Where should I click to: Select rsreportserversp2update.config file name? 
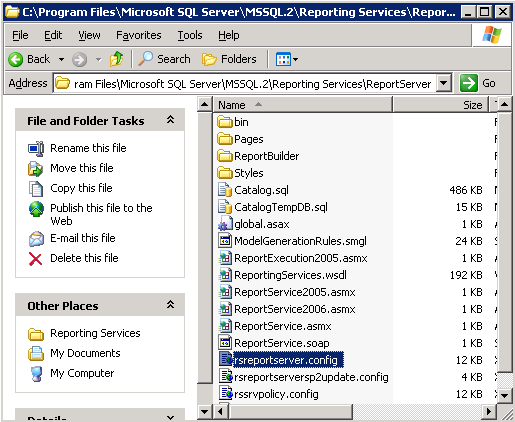(x=311, y=377)
